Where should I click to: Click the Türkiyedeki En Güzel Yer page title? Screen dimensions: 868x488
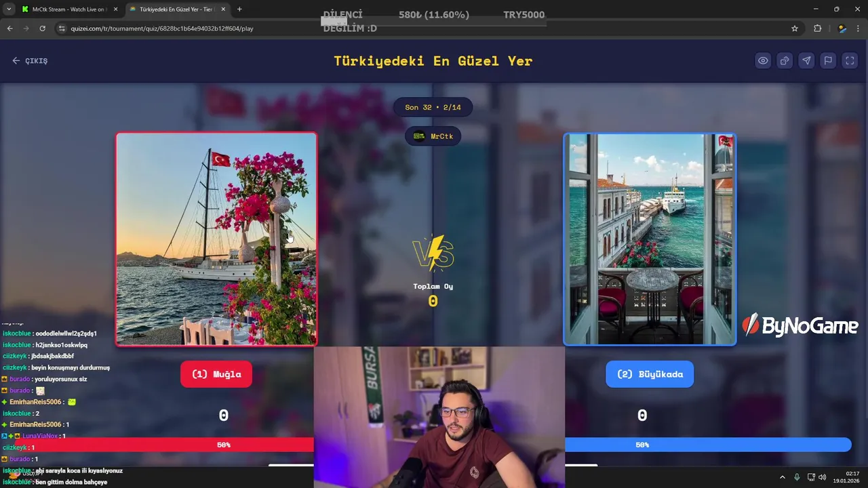pos(433,61)
